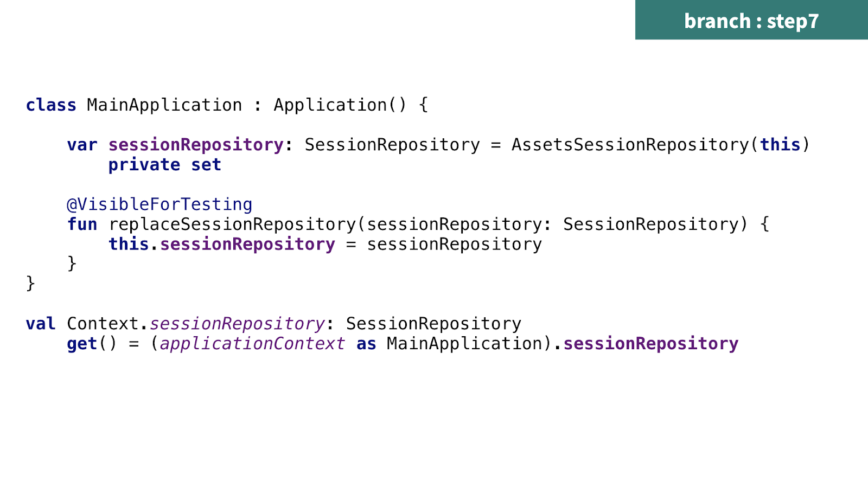This screenshot has width=868, height=488.
Task: Click the italic sessionRepository extension property
Action: [237, 324]
